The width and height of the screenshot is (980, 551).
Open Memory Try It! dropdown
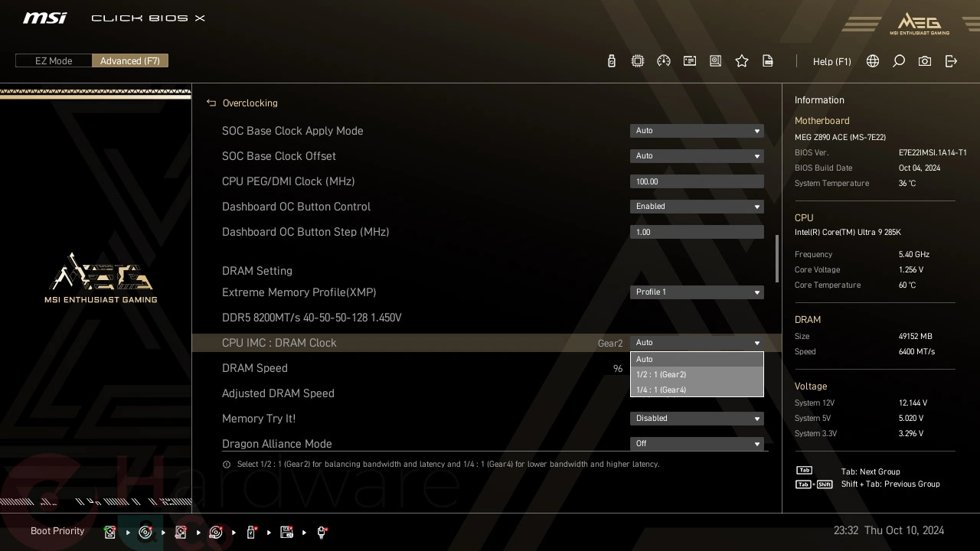point(697,419)
